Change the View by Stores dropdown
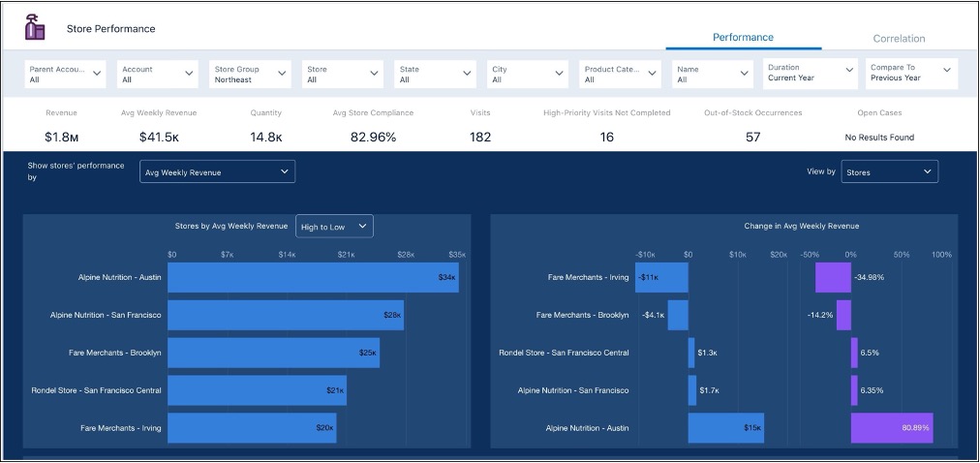The height and width of the screenshot is (463, 980). (x=888, y=172)
